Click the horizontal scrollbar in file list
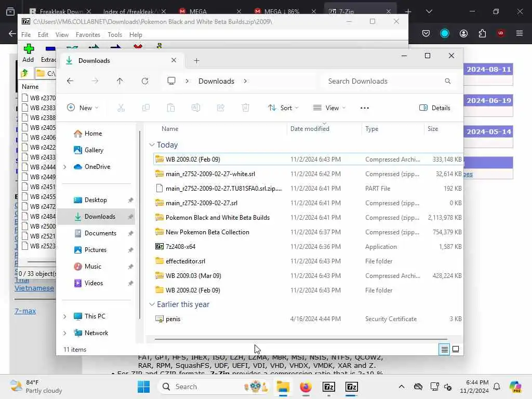The height and width of the screenshot is (399, 532). point(301,339)
